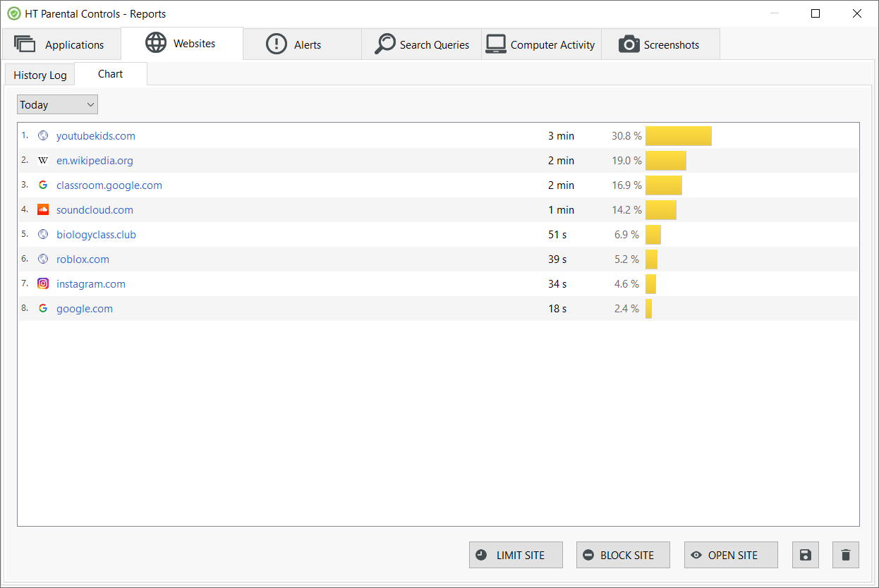Open the en.wikipedia.org link
Image resolution: width=879 pixels, height=588 pixels.
[95, 161]
